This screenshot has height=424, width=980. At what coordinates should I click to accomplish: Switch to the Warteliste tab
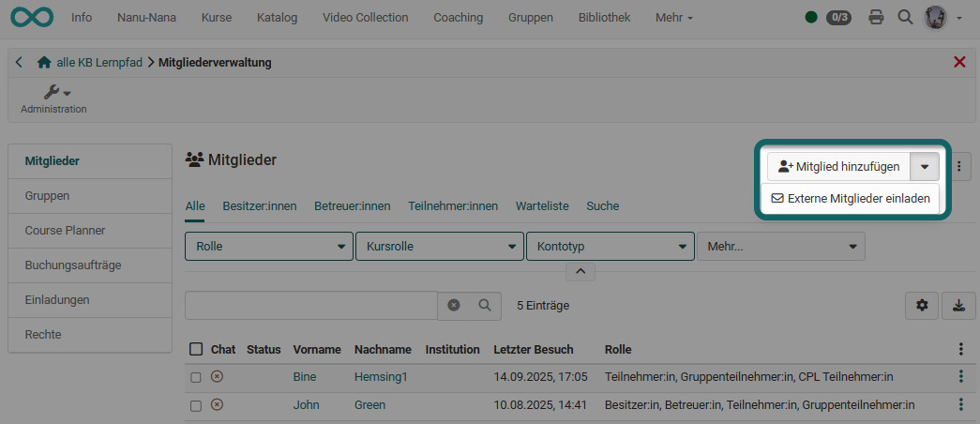[541, 205]
